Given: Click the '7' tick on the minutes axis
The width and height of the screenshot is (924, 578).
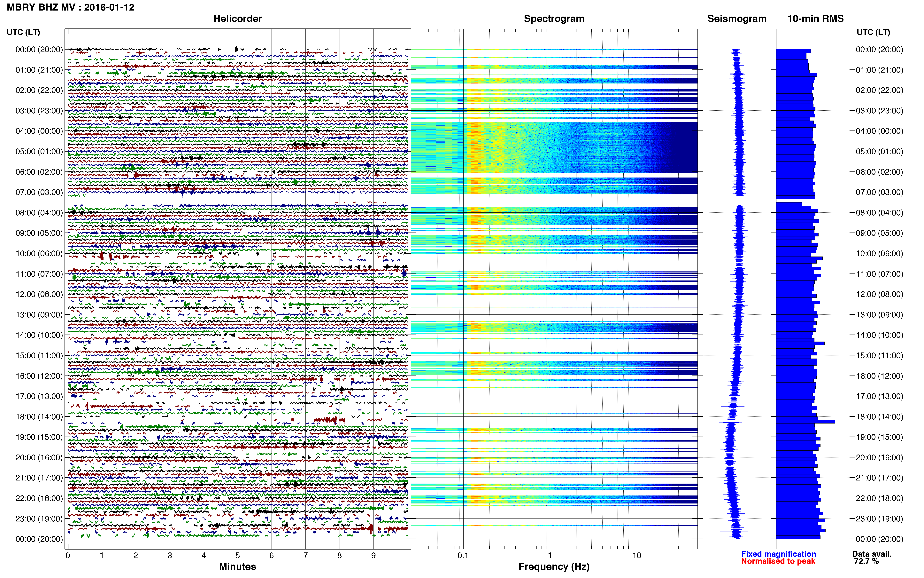Looking at the screenshot, I should click(306, 555).
